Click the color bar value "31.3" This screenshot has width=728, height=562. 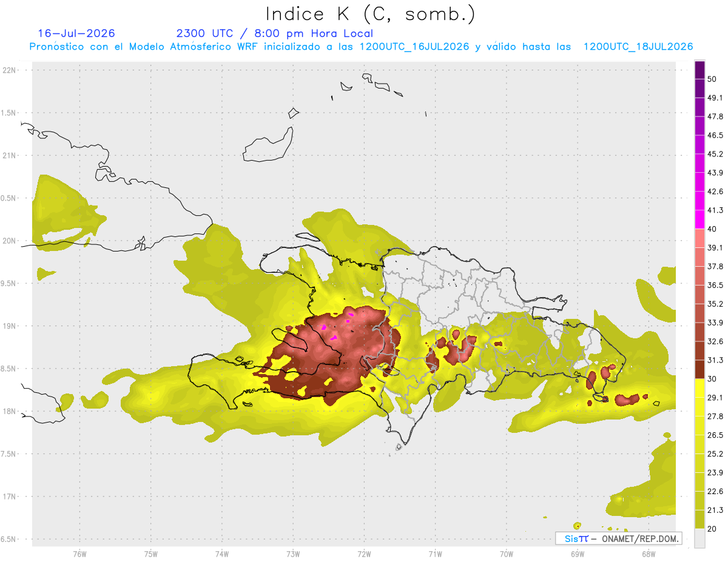tap(715, 360)
